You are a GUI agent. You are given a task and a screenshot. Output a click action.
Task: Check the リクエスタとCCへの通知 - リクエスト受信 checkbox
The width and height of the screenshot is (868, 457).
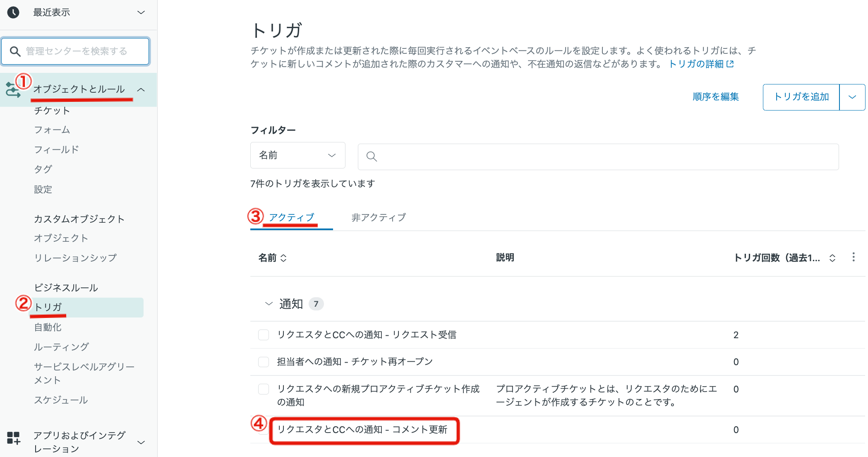click(264, 334)
